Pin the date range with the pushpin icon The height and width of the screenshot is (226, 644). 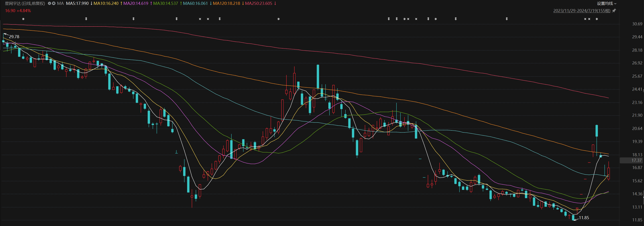(614, 11)
